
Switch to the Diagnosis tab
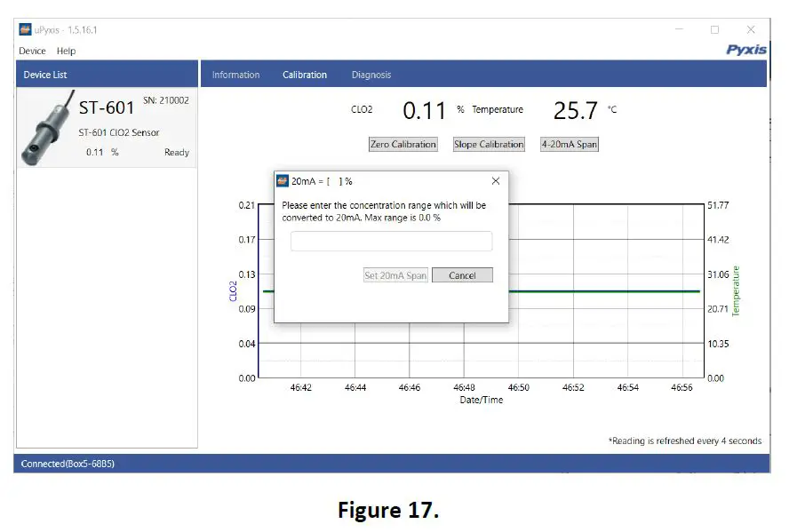click(x=371, y=75)
